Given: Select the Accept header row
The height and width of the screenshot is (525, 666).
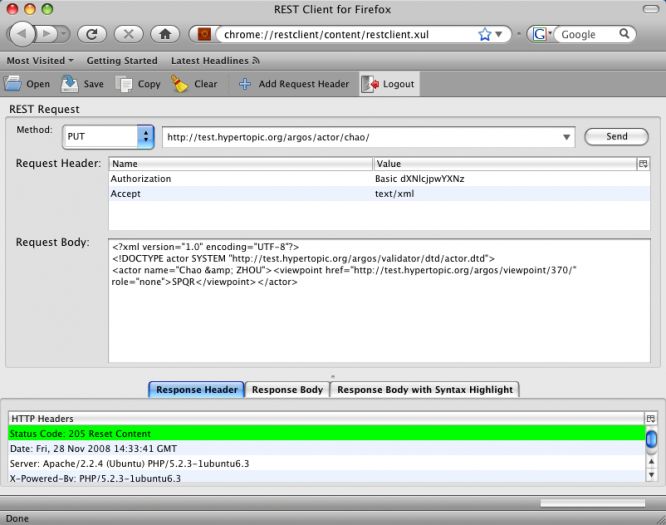Looking at the screenshot, I should click(x=379, y=194).
